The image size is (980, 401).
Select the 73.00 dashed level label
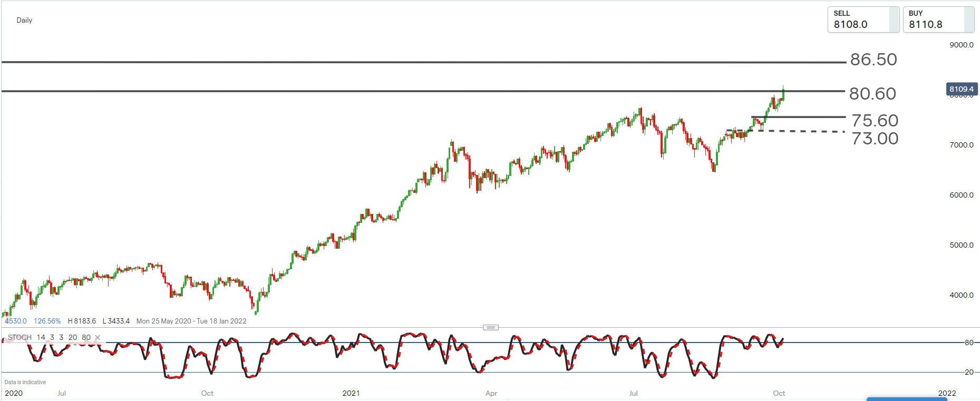click(875, 139)
